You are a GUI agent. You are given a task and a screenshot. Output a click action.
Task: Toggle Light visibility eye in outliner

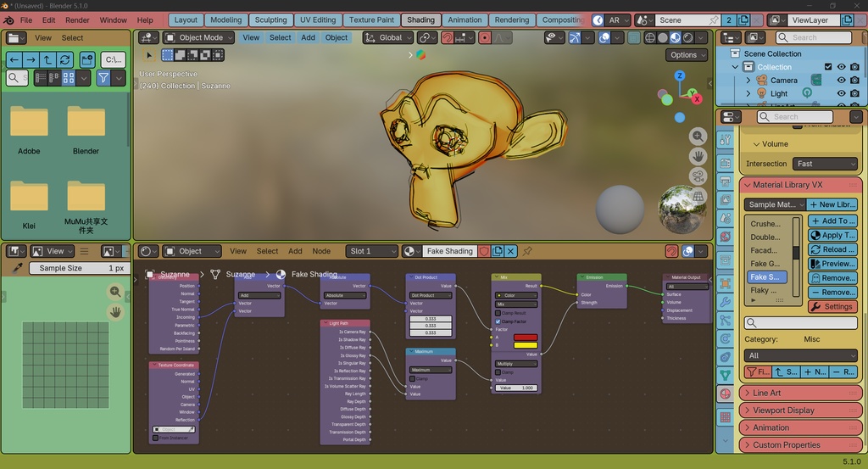click(x=842, y=93)
